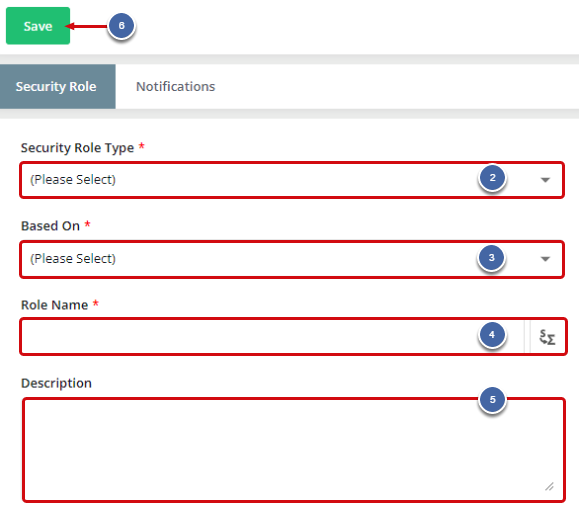Viewport: 579px width, 513px height.
Task: Click inside the Description text area
Action: point(294,449)
